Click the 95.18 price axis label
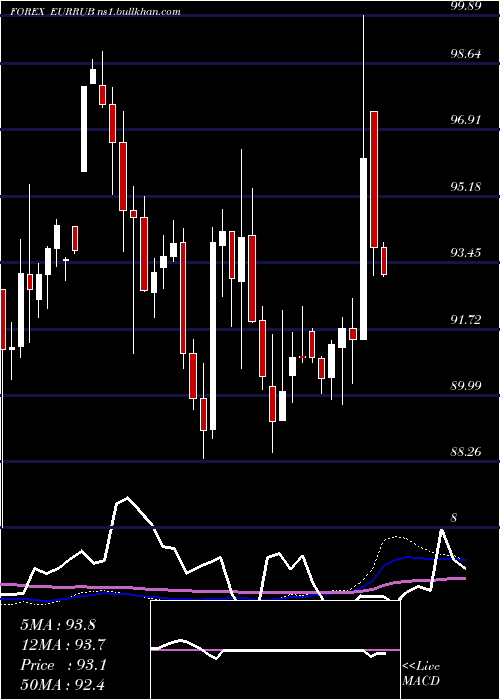The image size is (500, 700). pos(465,186)
